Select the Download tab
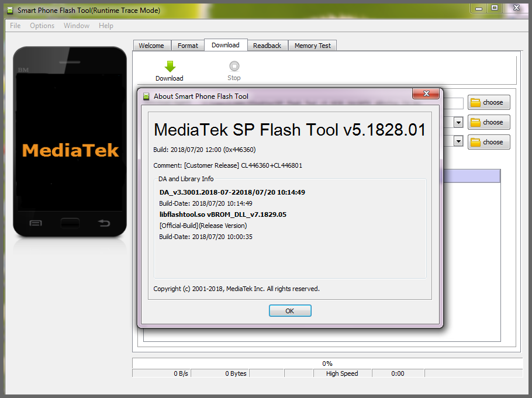 [x=226, y=45]
